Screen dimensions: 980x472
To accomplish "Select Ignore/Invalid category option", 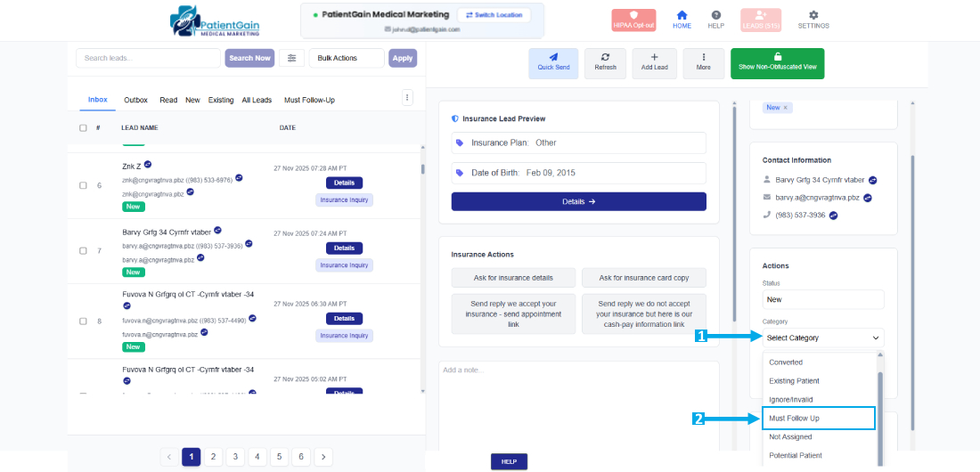I will click(790, 399).
